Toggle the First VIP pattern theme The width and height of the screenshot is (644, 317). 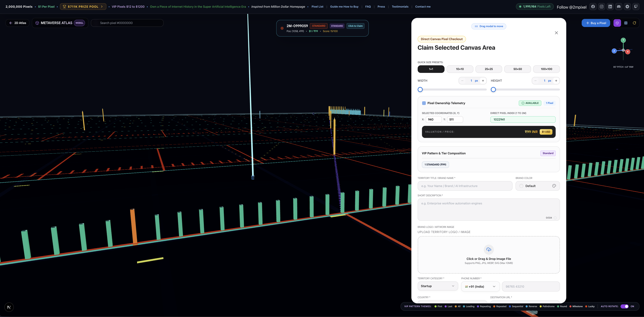[438, 307]
